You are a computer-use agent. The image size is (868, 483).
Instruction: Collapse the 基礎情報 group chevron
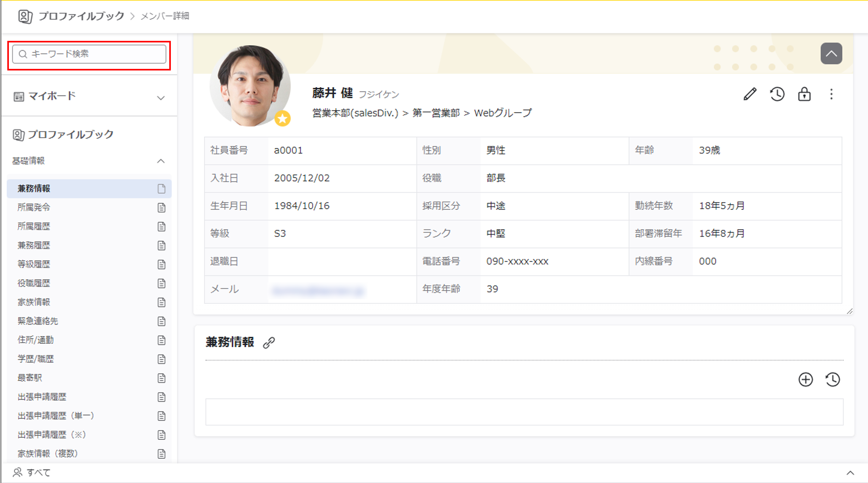(161, 161)
